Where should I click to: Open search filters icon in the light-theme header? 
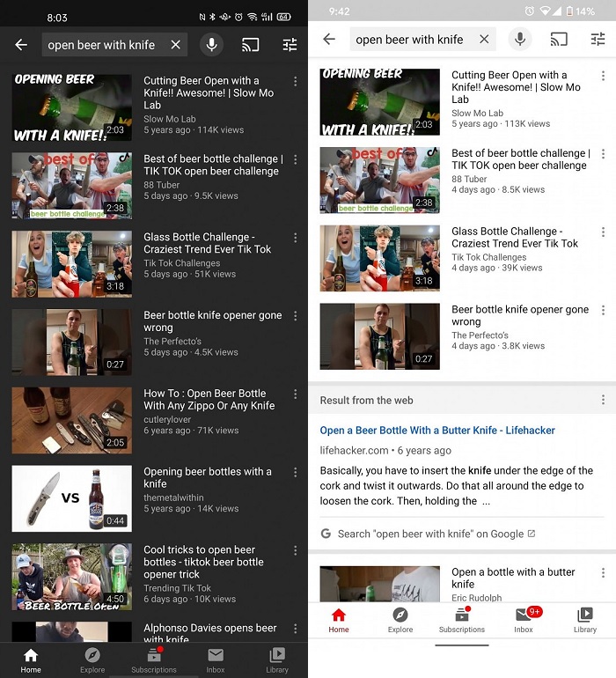[x=598, y=40]
